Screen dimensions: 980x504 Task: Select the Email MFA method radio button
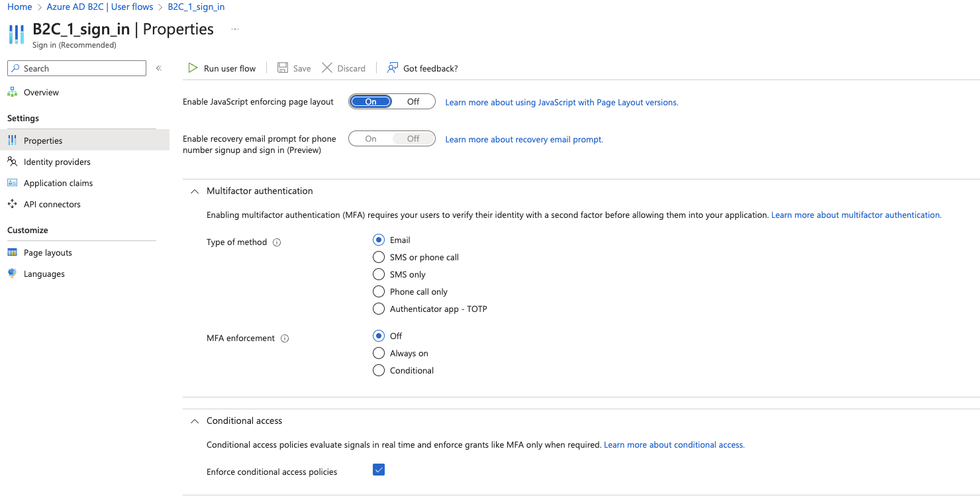coord(379,240)
